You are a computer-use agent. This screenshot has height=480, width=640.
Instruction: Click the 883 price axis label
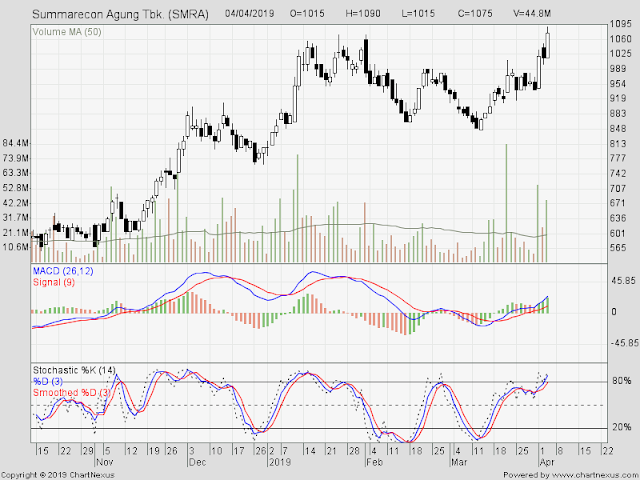pos(618,113)
